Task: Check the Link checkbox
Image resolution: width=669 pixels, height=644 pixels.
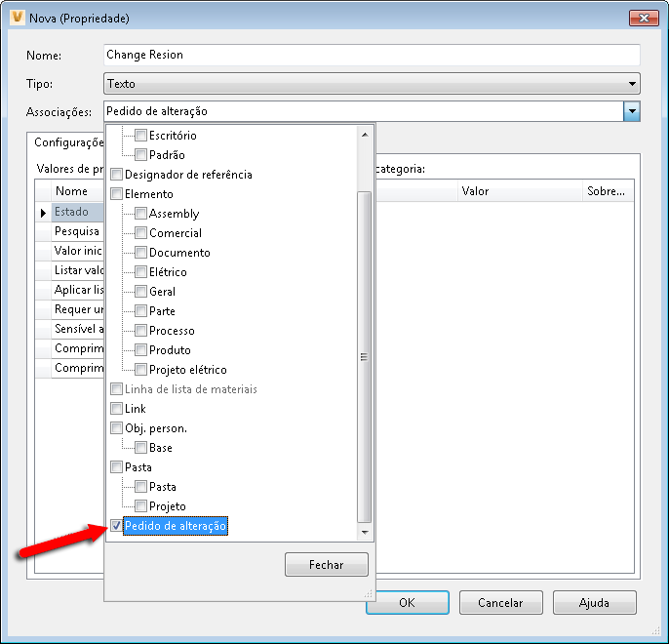Action: point(116,409)
